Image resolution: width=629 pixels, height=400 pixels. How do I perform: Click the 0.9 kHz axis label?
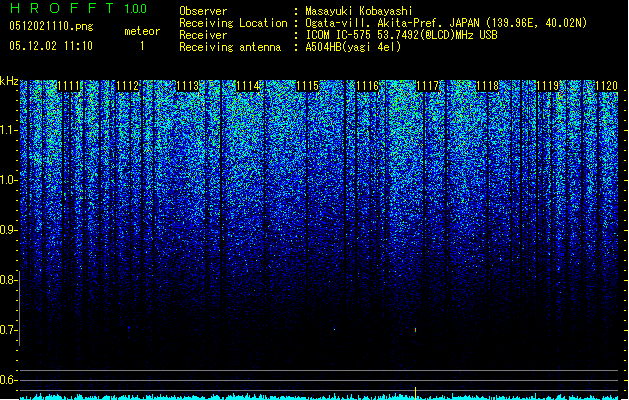point(8,230)
